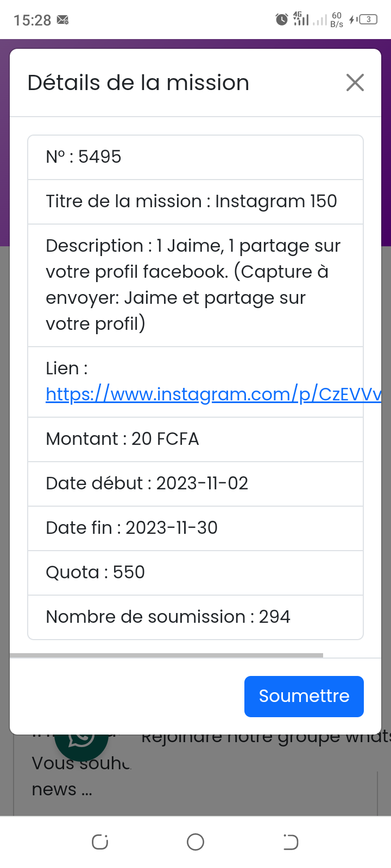
Task: Tap the battery indicator icon
Action: pos(368,20)
